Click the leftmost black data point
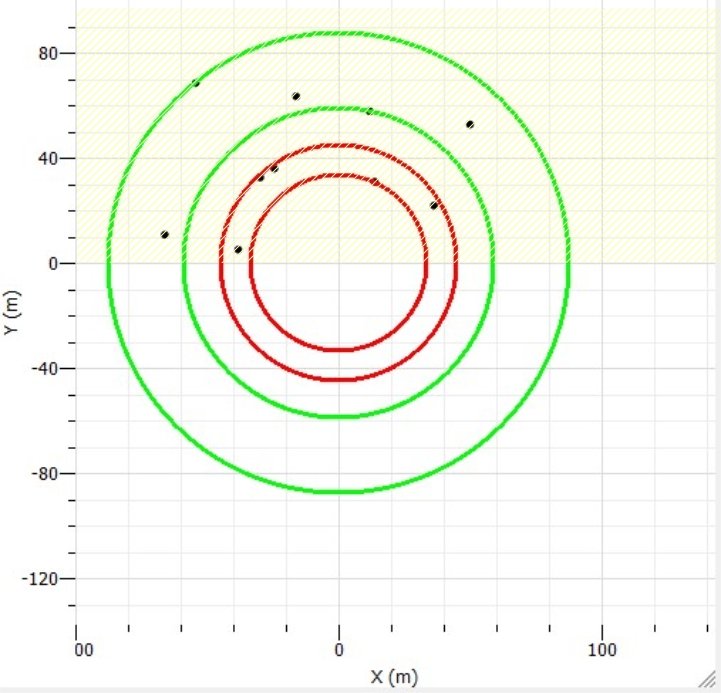Viewport: 721px width, 693px height. [x=164, y=235]
